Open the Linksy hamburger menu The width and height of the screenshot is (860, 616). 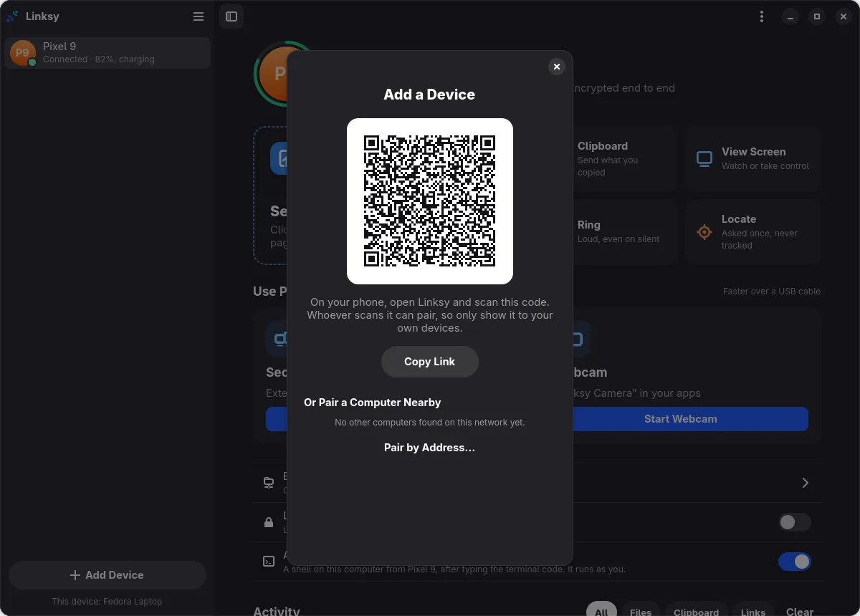coord(199,16)
